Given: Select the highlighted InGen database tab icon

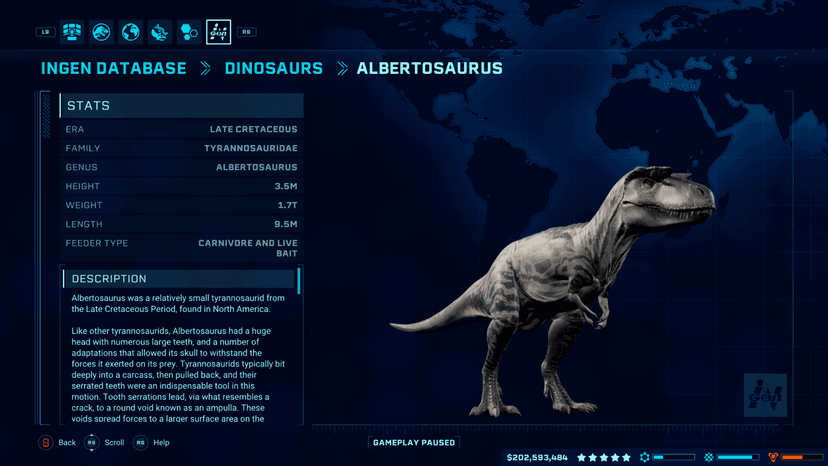Looking at the screenshot, I should pyautogui.click(x=219, y=32).
